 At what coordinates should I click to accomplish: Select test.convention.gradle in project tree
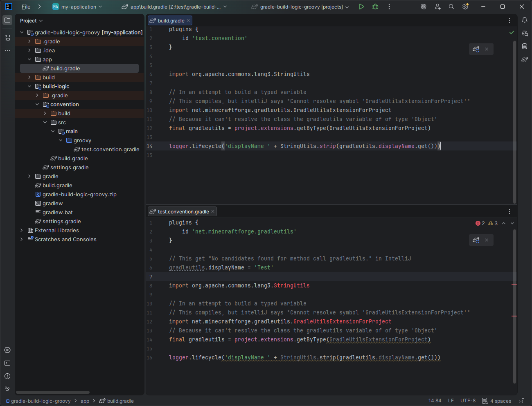pos(106,149)
